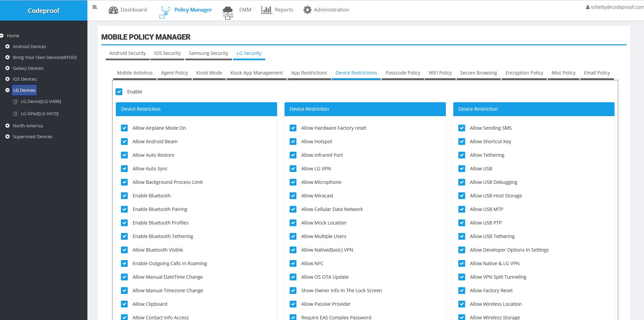Image resolution: width=644 pixels, height=320 pixels.
Task: Uncheck Allow Developer Options In Settings
Action: point(462,250)
